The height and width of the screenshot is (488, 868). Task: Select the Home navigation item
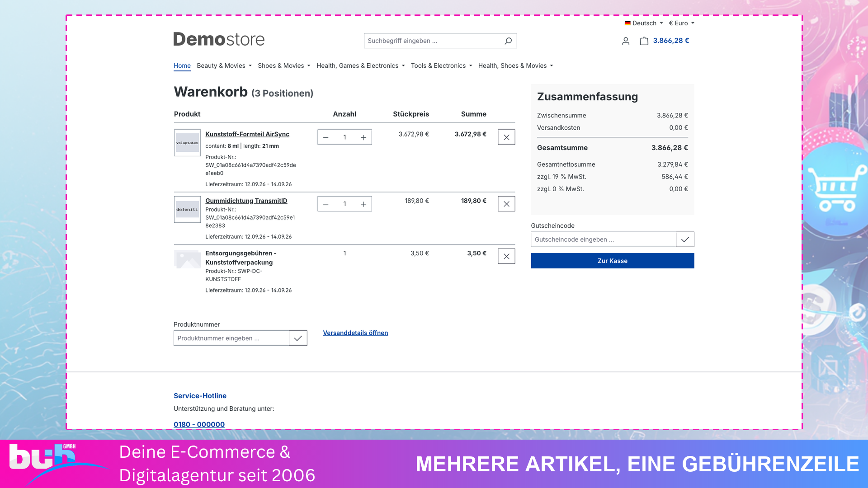tap(182, 66)
